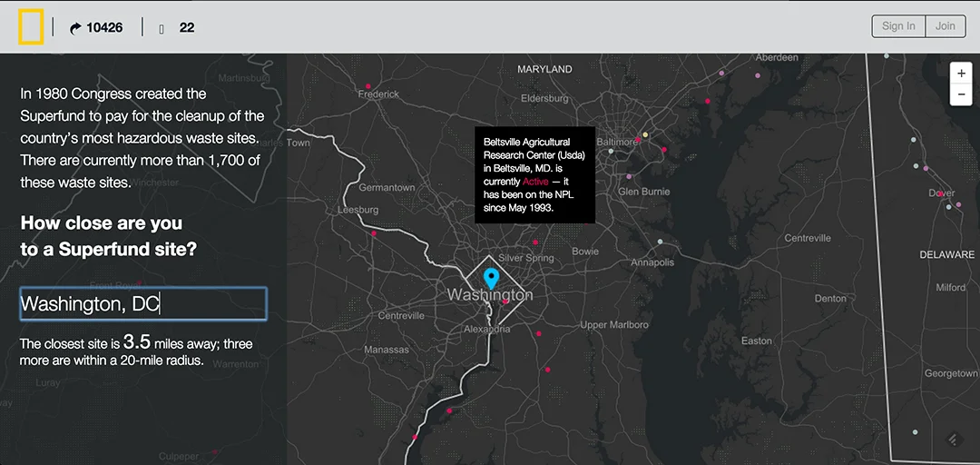Image resolution: width=980 pixels, height=465 pixels.
Task: Select the red marker inside the Washington diamond
Action: 505,302
